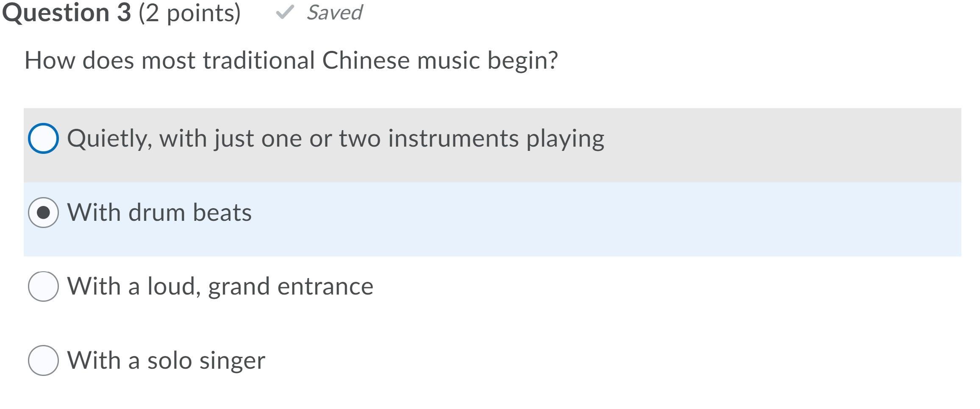Click the Saved checkmark icon
This screenshot has width=980, height=409.
284,12
